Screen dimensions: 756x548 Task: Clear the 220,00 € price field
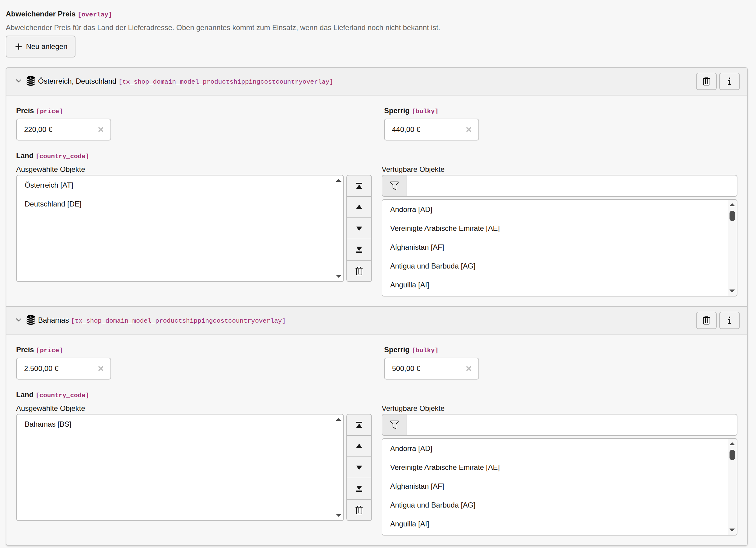click(101, 130)
